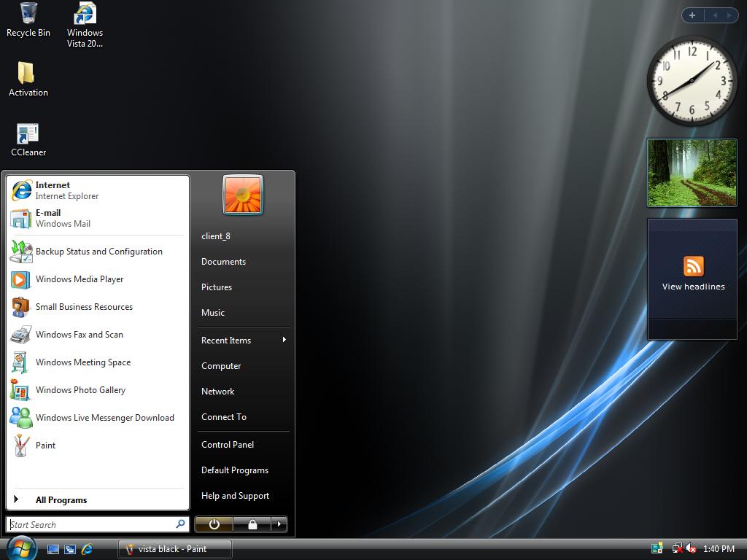Click the Windows Mail icon in Start menu
Screen dimensions: 747x560
pos(21,218)
